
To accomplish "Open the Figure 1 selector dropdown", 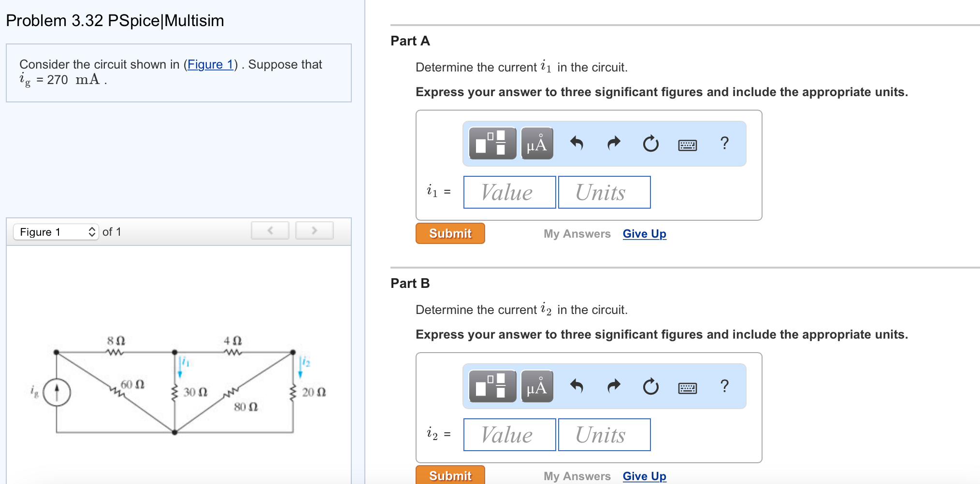I will pos(56,232).
